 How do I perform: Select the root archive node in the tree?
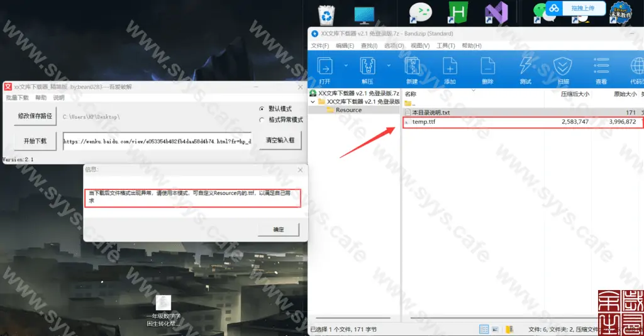tap(355, 93)
